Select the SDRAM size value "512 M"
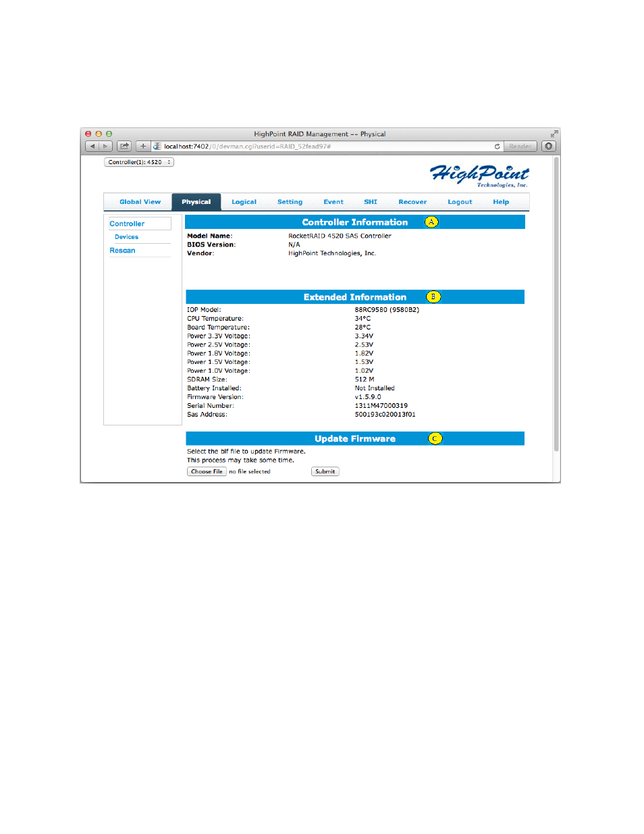The height and width of the screenshot is (834, 644). (365, 380)
